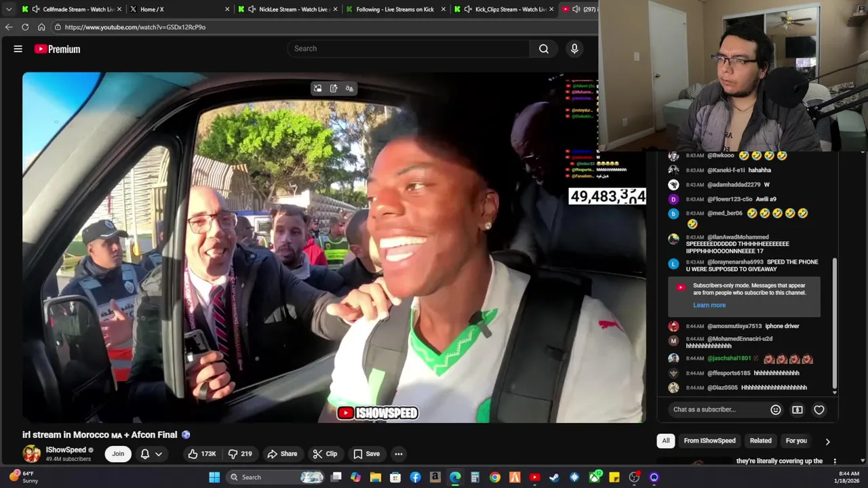868x488 pixels.
Task: Open IShowSpeed channel avatar
Action: coord(31,453)
